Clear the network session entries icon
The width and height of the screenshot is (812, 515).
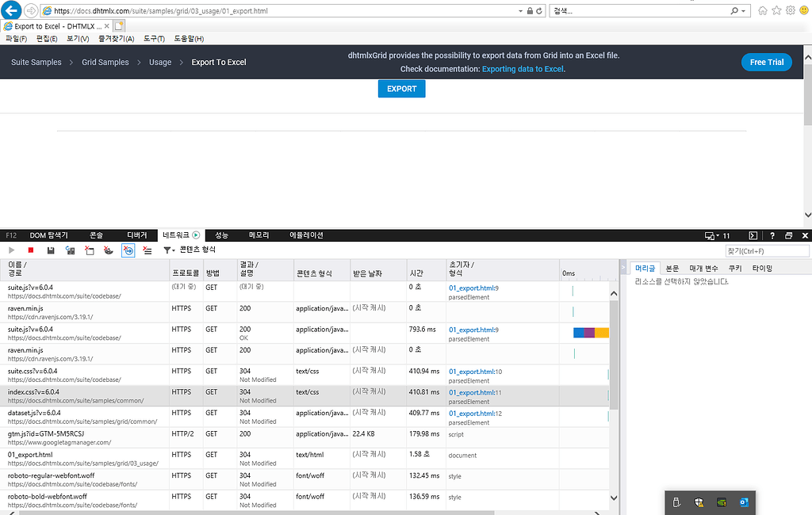(x=147, y=250)
